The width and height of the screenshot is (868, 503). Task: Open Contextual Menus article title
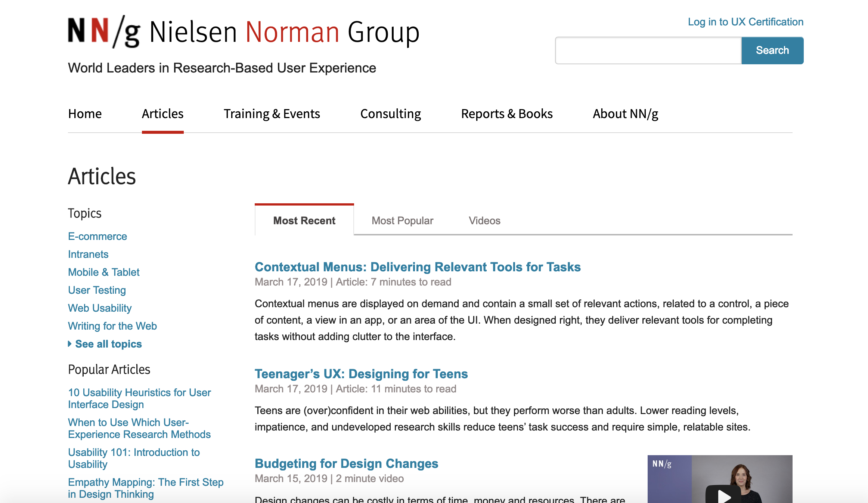point(418,267)
